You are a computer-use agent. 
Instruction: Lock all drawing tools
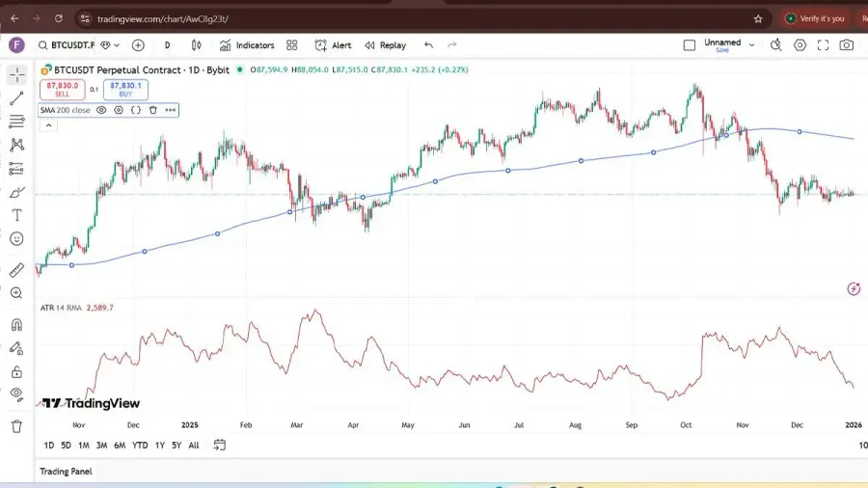pyautogui.click(x=17, y=372)
